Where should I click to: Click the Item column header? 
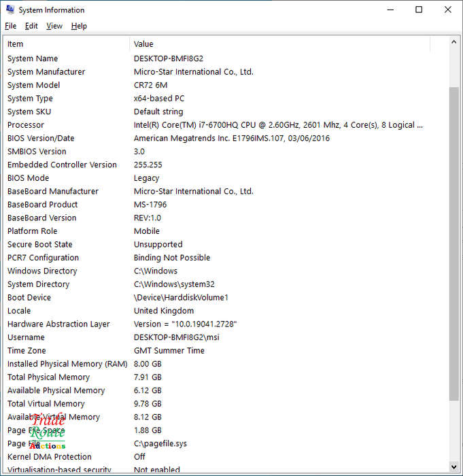tap(67, 44)
